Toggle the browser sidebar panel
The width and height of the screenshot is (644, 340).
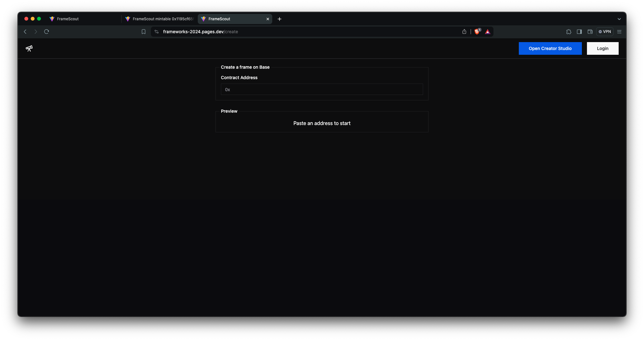pyautogui.click(x=579, y=32)
